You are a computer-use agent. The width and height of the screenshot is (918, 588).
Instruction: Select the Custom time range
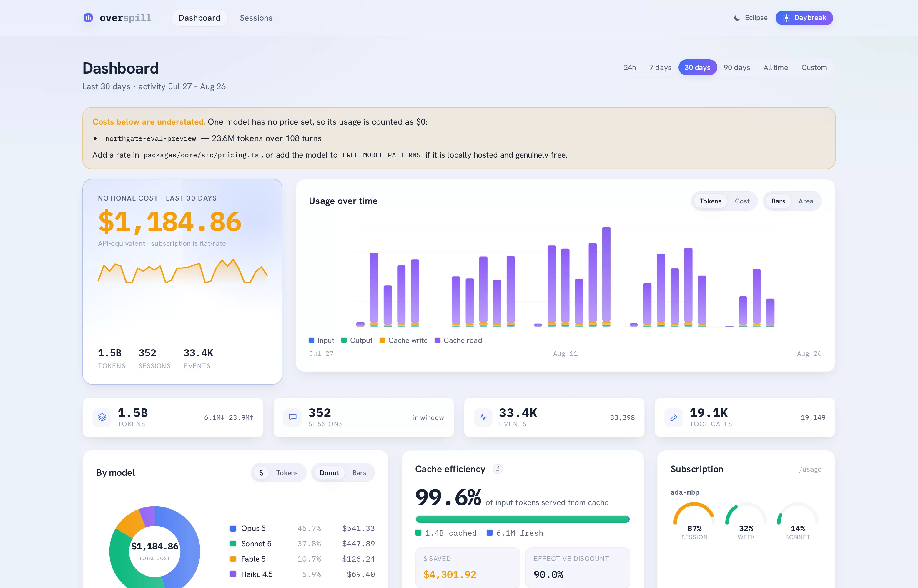click(x=814, y=68)
